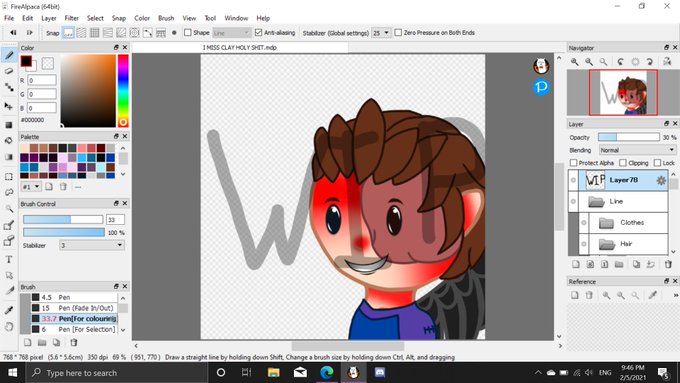Screen dimensions: 680x383
Task: Select the Brush tool in left toolbar
Action: pyautogui.click(x=9, y=55)
